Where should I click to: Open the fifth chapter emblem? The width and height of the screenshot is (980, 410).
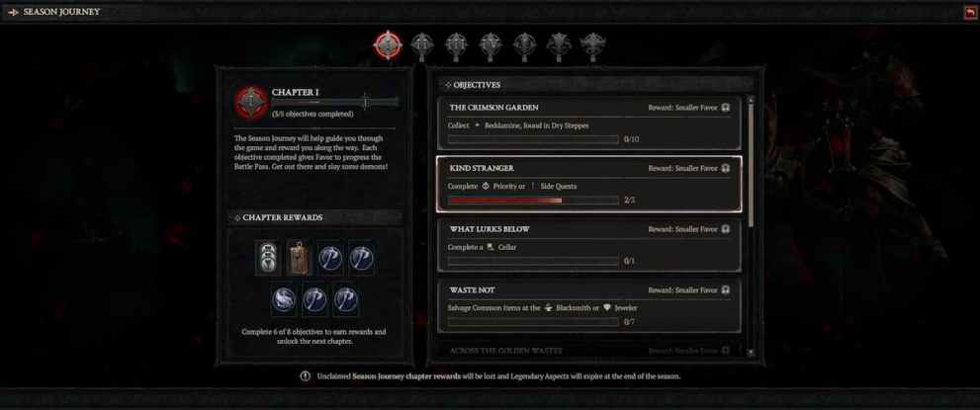coord(524,46)
